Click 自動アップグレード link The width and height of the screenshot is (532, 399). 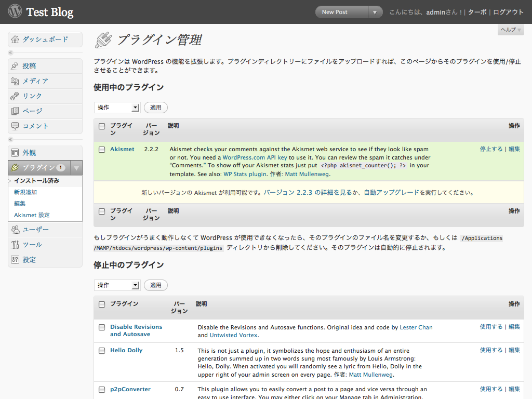392,192
